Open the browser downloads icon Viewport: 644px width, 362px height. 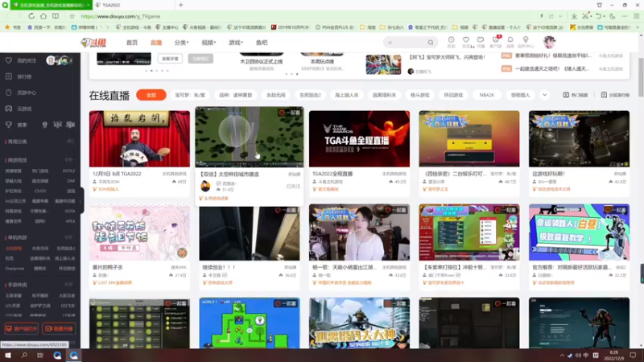point(574,16)
